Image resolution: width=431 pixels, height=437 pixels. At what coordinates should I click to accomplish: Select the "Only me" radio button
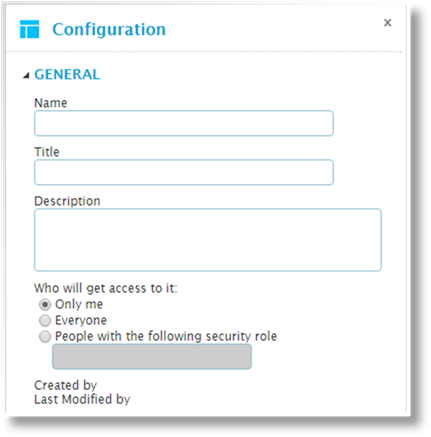(x=45, y=305)
